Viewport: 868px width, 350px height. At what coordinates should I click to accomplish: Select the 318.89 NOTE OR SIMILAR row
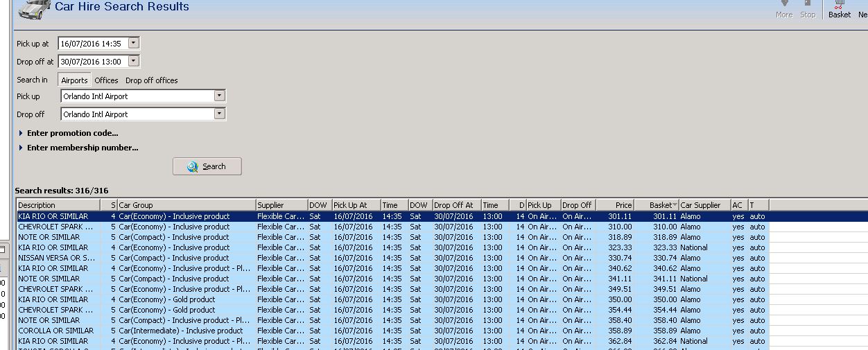point(393,237)
